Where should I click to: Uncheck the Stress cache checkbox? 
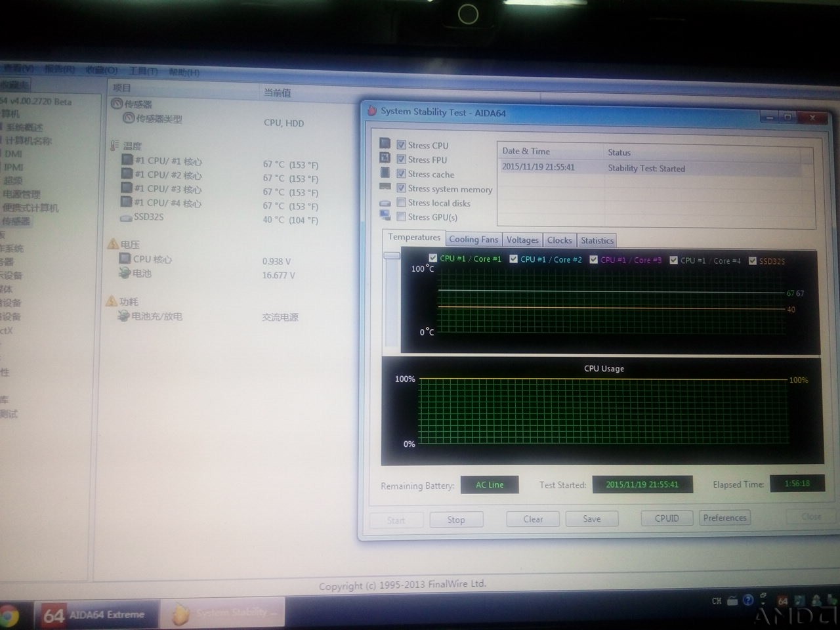[x=401, y=174]
